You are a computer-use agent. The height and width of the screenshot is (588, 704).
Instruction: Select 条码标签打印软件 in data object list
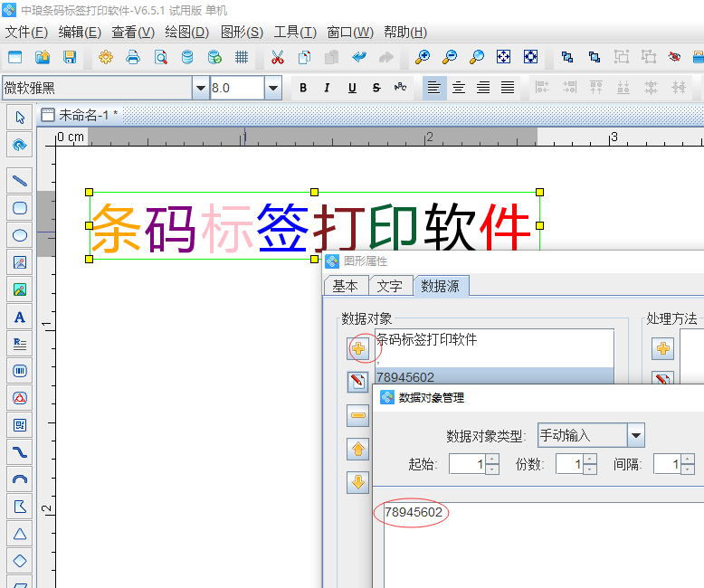[x=494, y=339]
